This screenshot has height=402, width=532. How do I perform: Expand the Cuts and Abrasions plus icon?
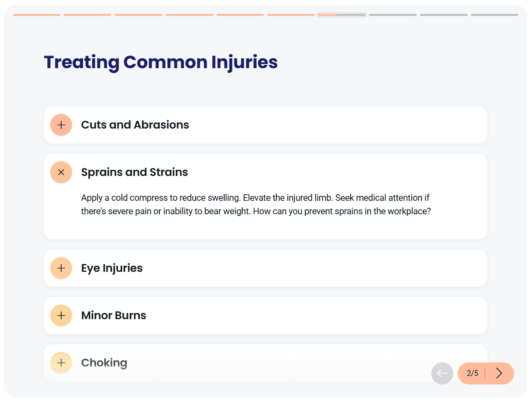(61, 125)
